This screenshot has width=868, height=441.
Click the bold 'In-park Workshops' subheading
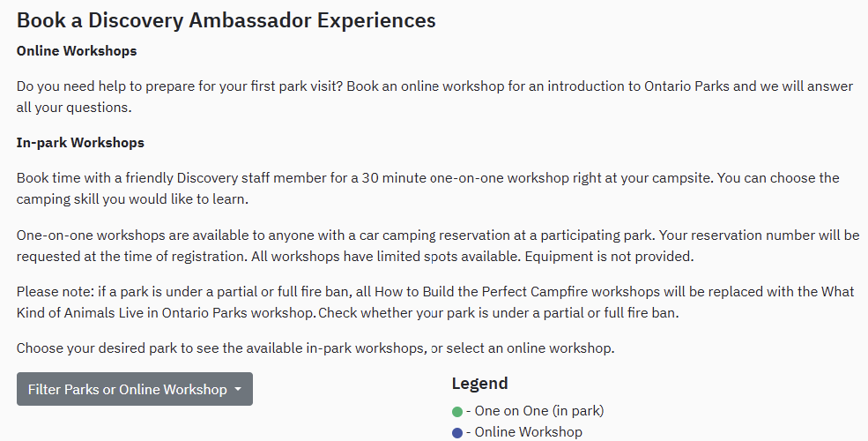click(x=80, y=142)
